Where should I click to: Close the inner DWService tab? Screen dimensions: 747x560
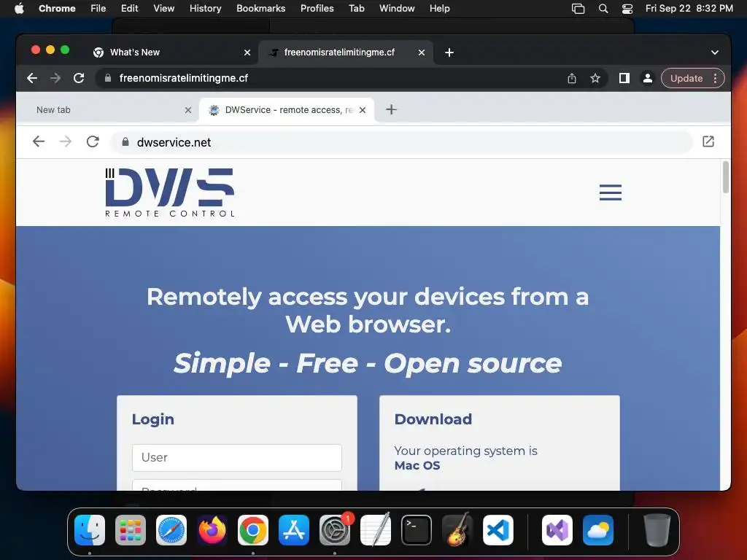[x=363, y=110]
